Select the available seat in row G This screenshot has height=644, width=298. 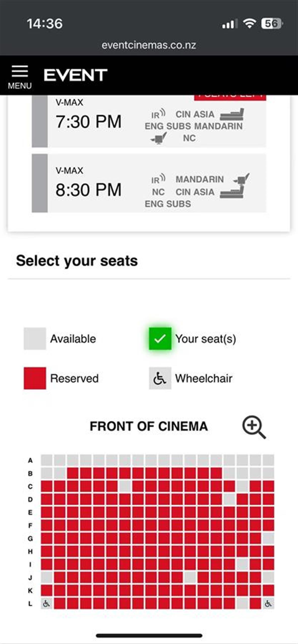pos(268,539)
